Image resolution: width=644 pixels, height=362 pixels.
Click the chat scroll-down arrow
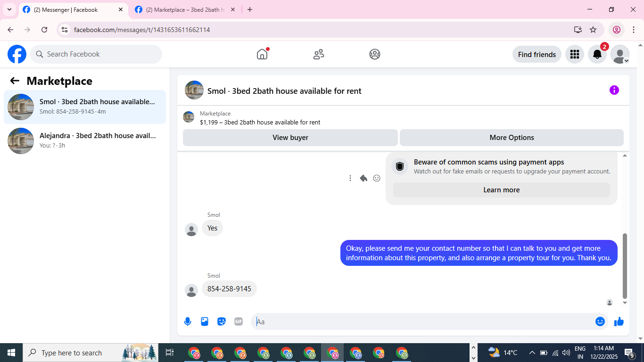[x=625, y=303]
